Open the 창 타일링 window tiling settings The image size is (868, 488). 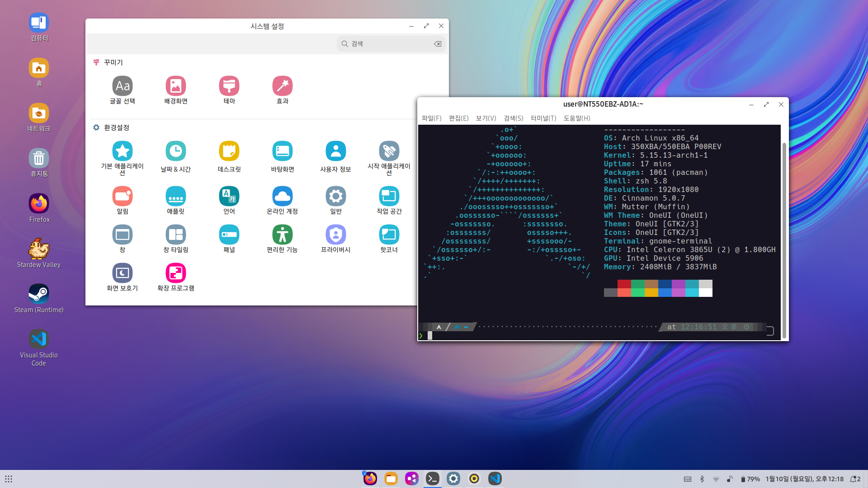176,235
